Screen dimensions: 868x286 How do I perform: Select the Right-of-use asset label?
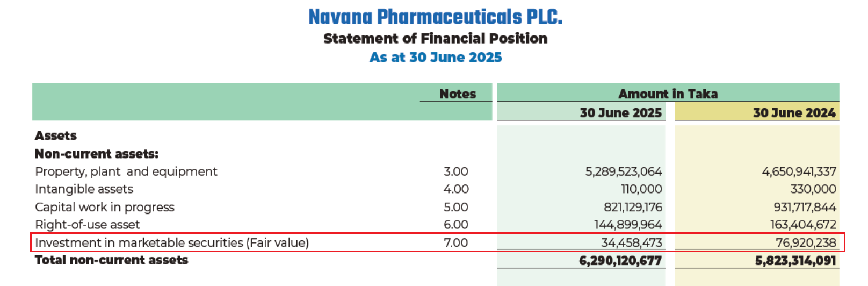(x=87, y=225)
